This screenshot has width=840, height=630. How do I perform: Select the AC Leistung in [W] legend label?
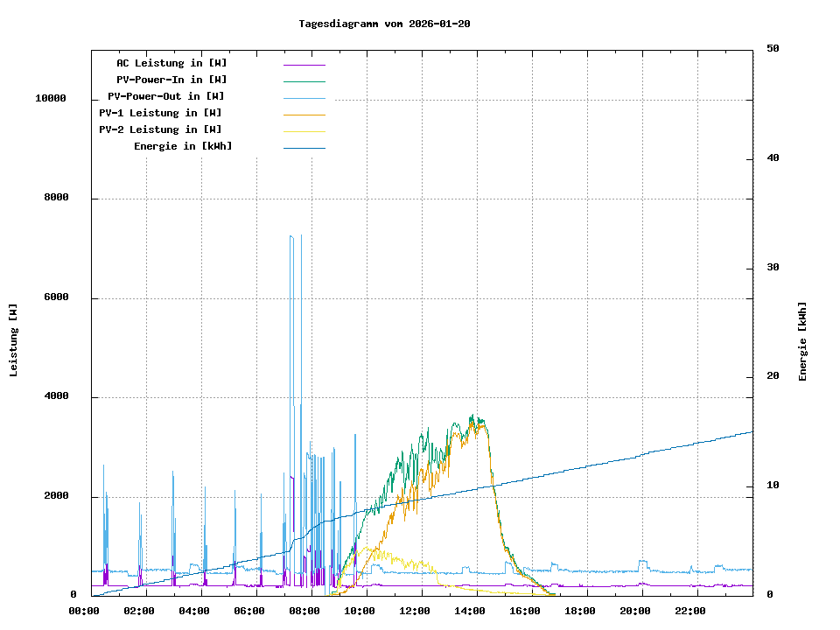click(171, 63)
